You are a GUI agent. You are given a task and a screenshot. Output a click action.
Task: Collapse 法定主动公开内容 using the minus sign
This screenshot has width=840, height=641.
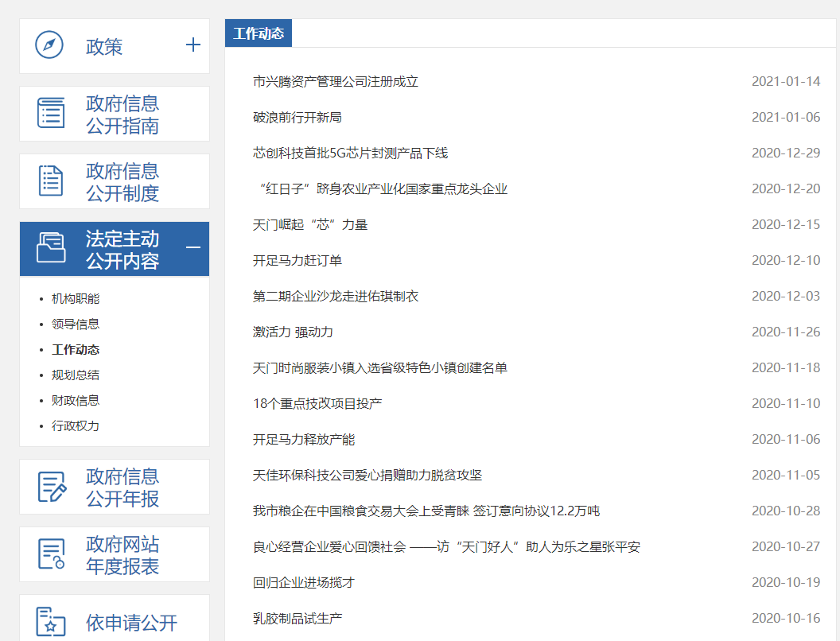[x=192, y=248]
